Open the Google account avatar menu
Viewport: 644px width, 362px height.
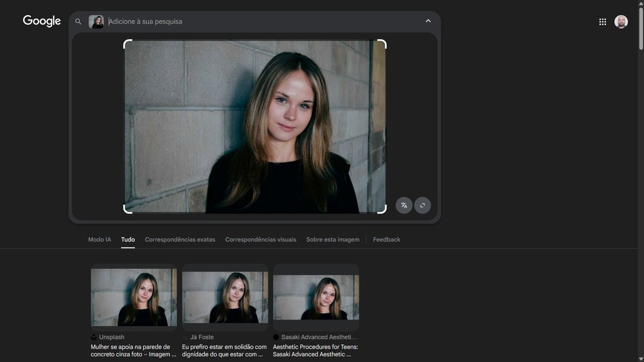point(620,22)
